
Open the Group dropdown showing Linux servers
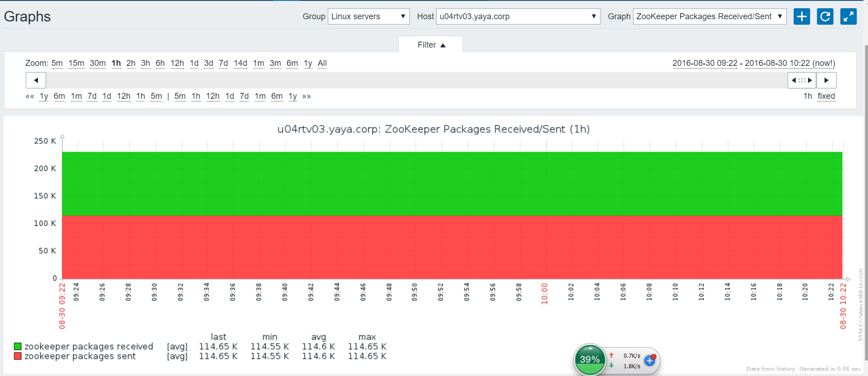[x=368, y=16]
